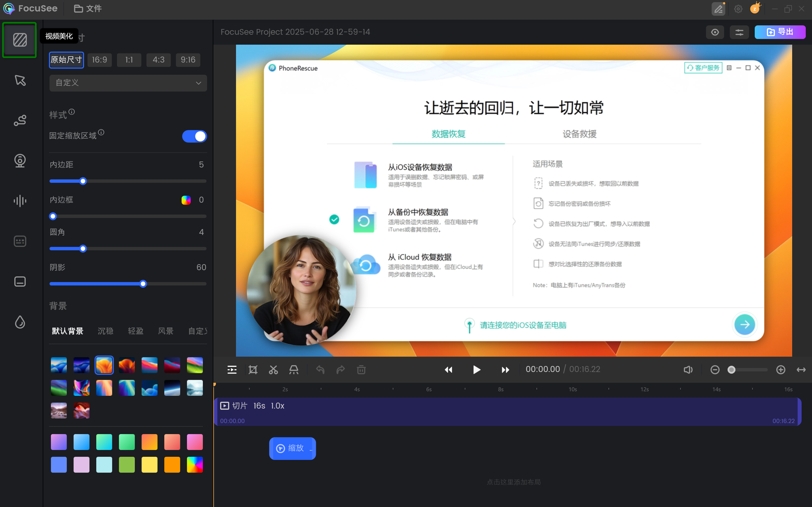Open the layout frame sidebar icon
The height and width of the screenshot is (507, 812).
[x=20, y=281]
